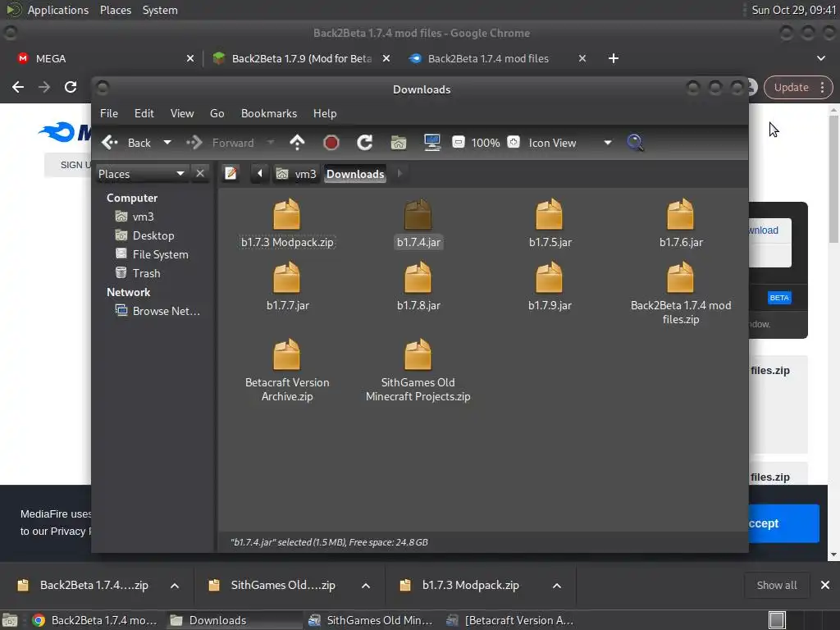Click the red Stop loading button

click(x=331, y=143)
